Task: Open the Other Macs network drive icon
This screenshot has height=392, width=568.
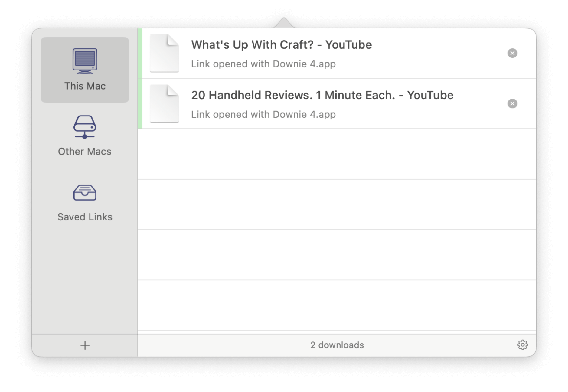Action: pos(85,127)
